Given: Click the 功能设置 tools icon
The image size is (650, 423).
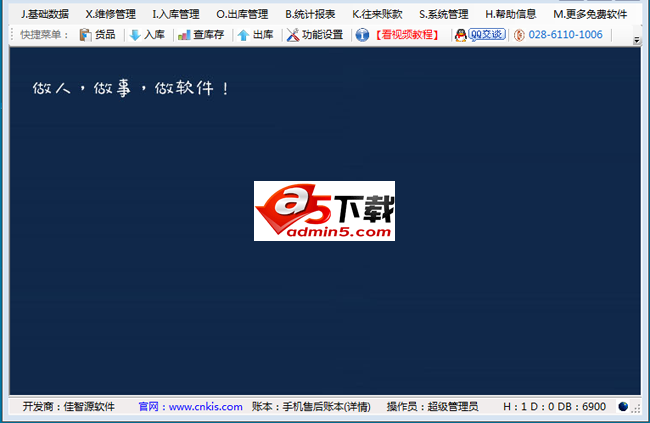Looking at the screenshot, I should 293,35.
